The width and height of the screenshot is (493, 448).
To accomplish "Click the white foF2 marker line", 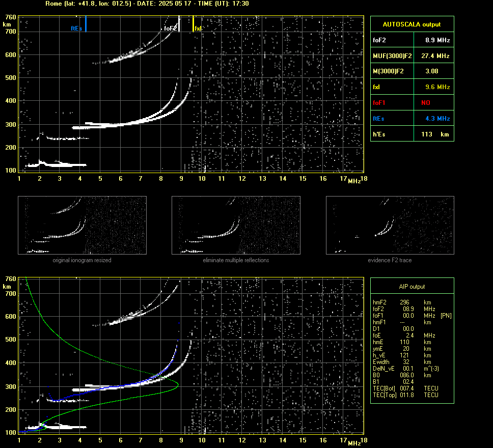I will point(179,24).
